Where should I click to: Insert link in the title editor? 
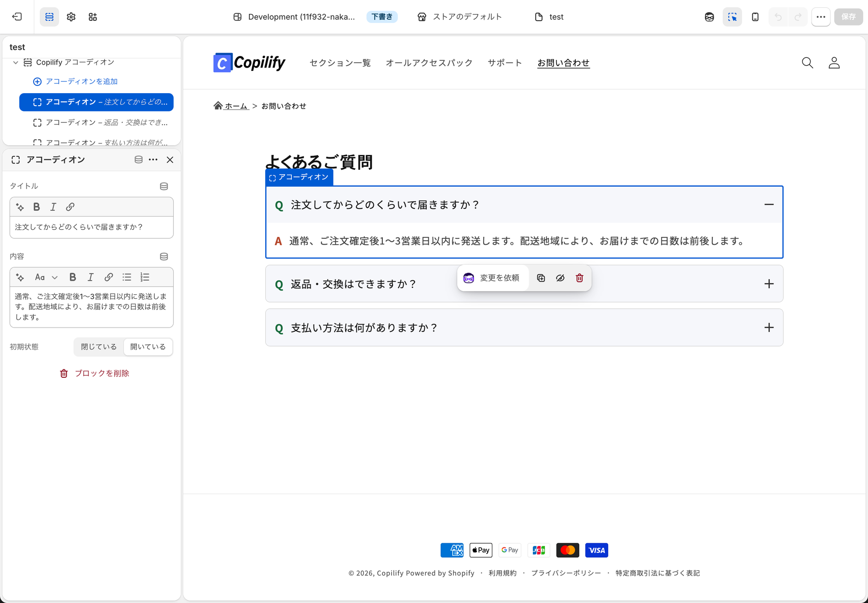point(70,207)
